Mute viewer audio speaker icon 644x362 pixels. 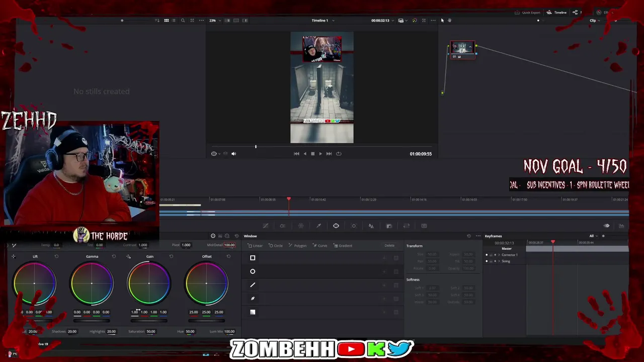pyautogui.click(x=233, y=154)
